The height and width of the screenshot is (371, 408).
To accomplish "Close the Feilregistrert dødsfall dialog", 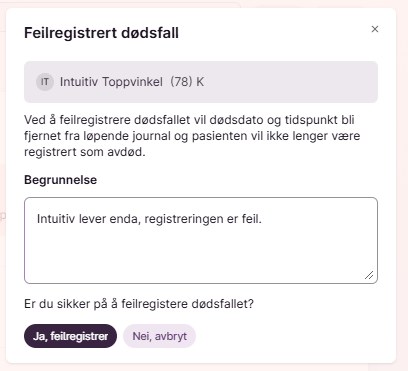I will 375,29.
